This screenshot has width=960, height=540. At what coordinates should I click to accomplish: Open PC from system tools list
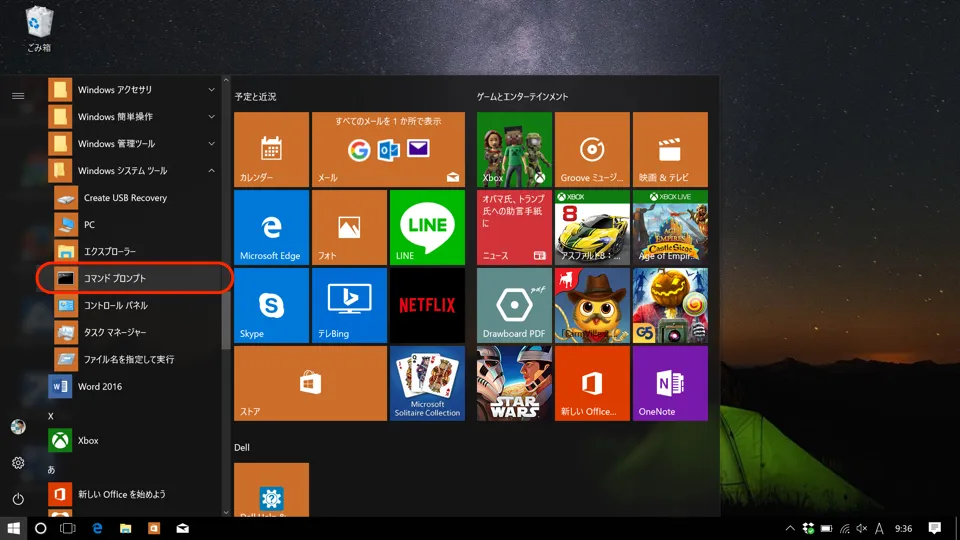[135, 225]
